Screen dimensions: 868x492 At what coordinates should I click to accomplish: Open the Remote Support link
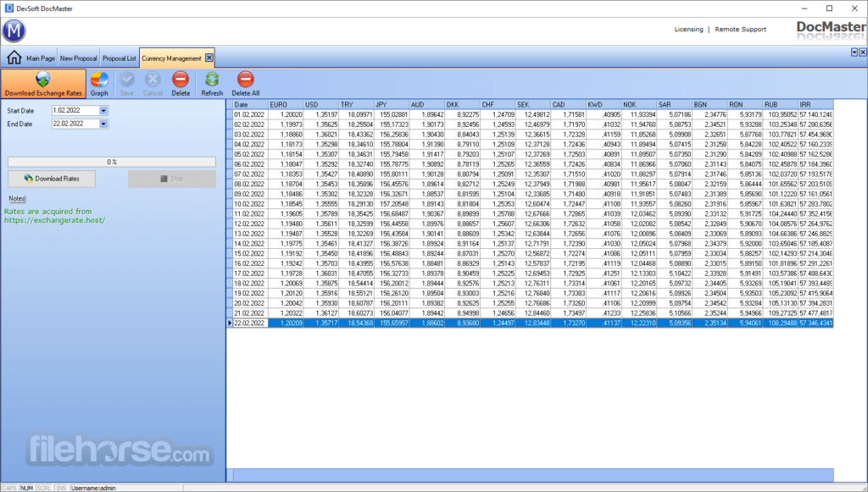(x=740, y=30)
